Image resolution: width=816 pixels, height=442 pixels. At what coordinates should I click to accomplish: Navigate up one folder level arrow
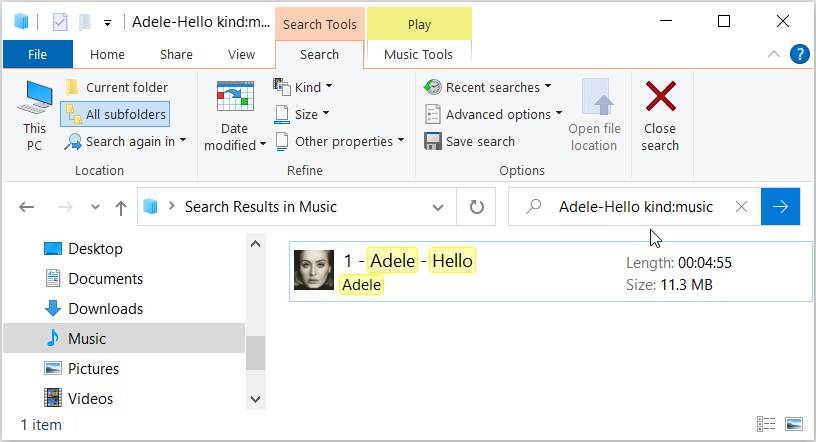121,207
